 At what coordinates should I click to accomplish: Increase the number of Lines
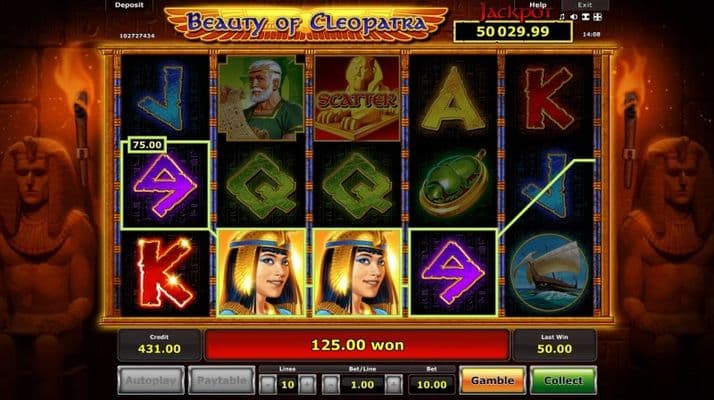click(x=307, y=385)
